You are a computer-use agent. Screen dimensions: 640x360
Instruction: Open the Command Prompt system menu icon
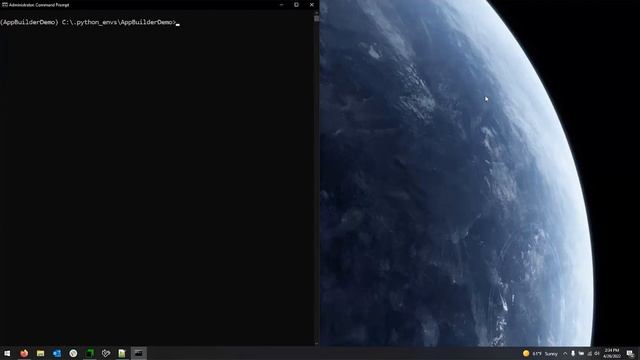click(4, 5)
